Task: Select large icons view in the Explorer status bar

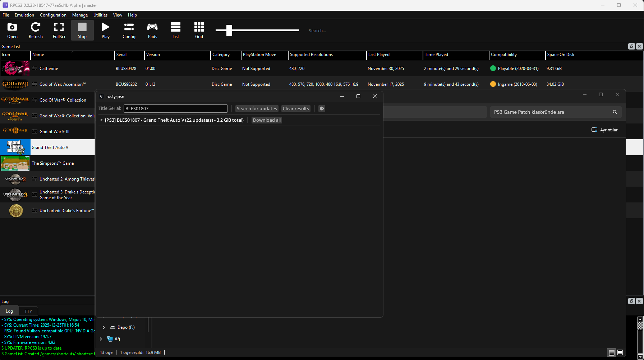Action: [x=620, y=353]
